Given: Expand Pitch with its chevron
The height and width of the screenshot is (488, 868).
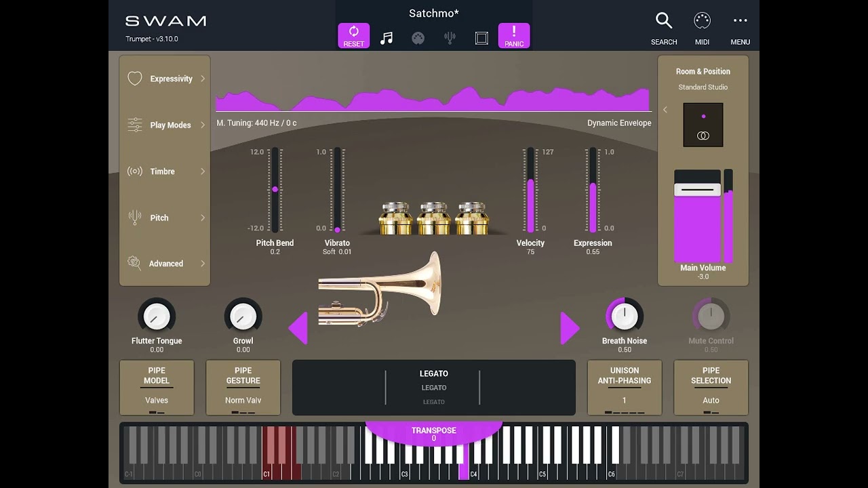Looking at the screenshot, I should pos(202,218).
